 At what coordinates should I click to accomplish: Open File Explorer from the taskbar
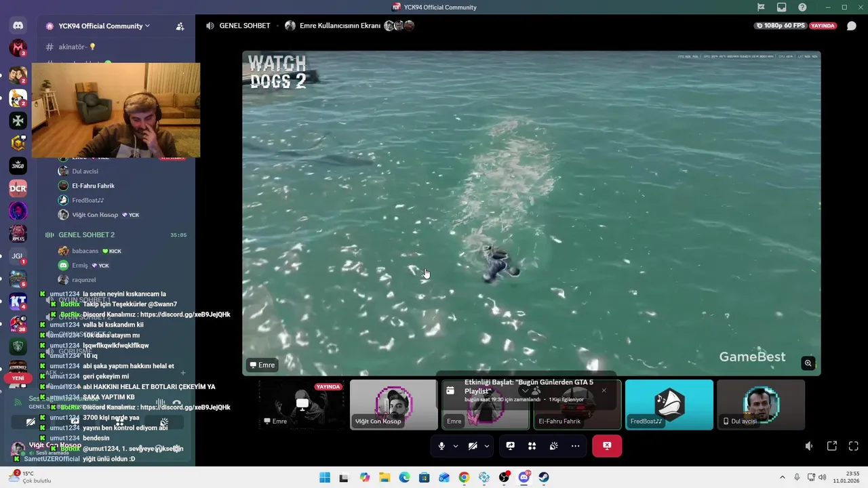pyautogui.click(x=384, y=477)
